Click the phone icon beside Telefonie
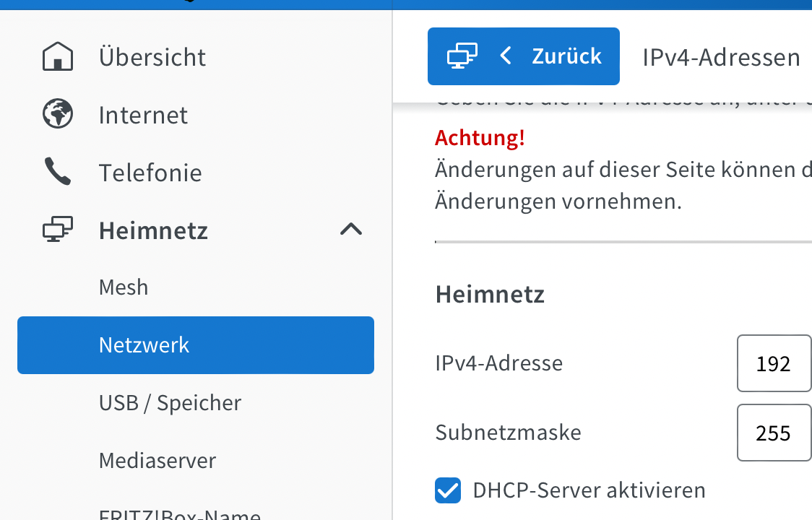This screenshot has height=520, width=812. [58, 173]
